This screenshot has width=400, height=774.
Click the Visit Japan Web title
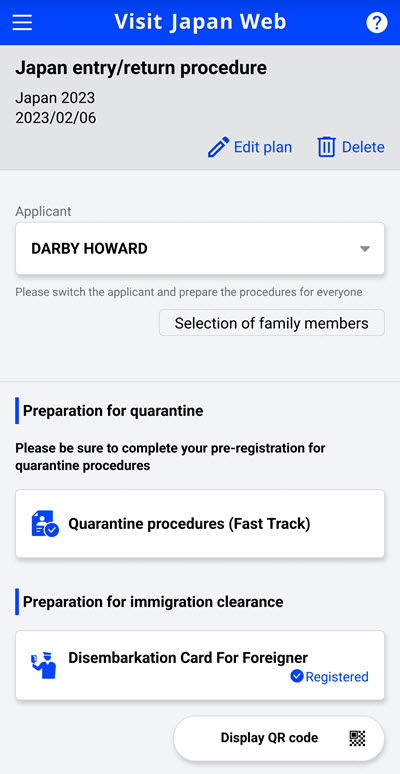pos(200,22)
